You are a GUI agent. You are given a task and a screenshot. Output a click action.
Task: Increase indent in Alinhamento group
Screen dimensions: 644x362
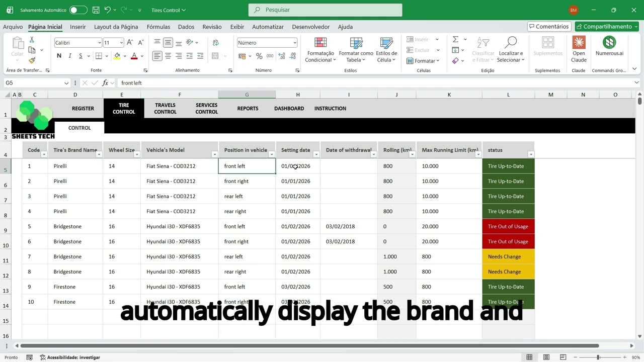tap(200, 56)
